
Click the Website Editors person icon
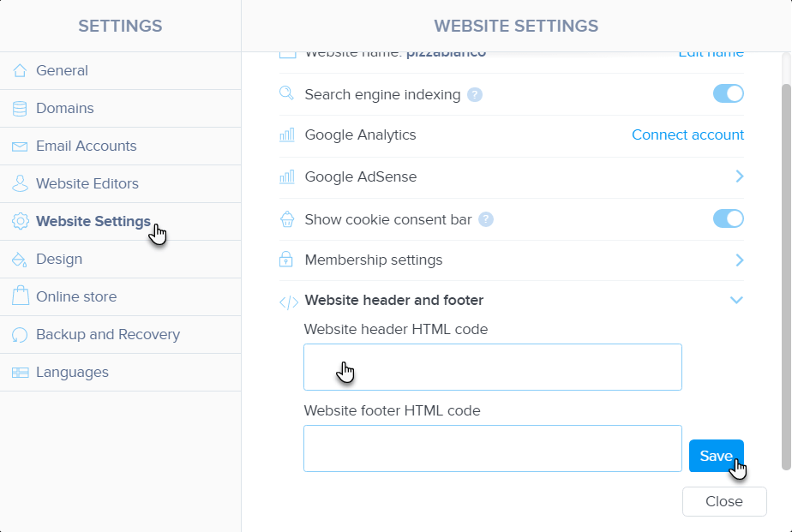[20, 184]
